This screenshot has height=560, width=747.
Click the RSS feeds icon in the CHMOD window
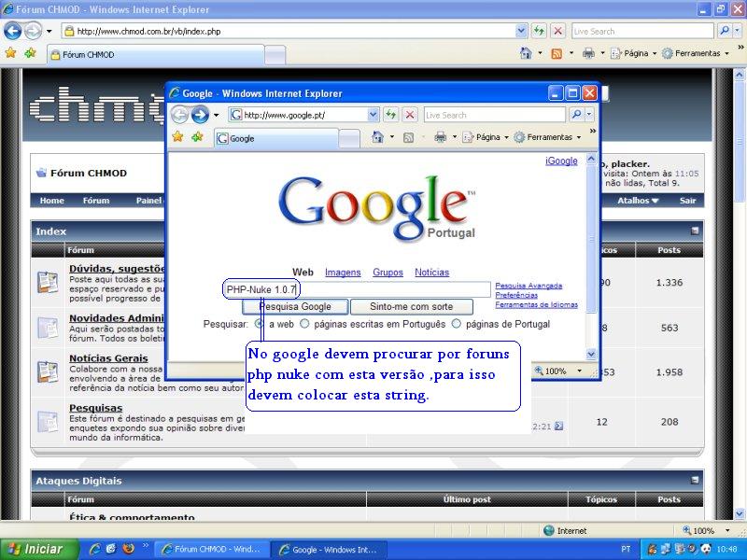(556, 53)
